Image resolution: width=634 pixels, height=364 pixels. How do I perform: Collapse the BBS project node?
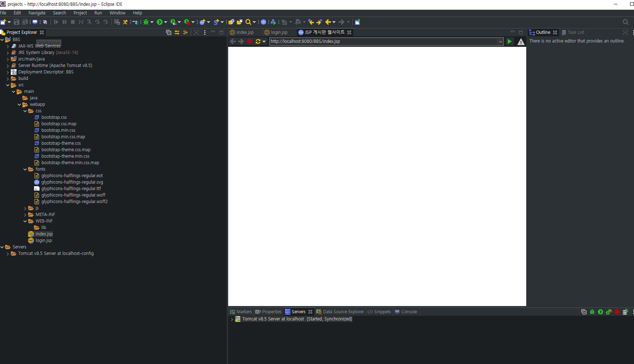coord(2,40)
